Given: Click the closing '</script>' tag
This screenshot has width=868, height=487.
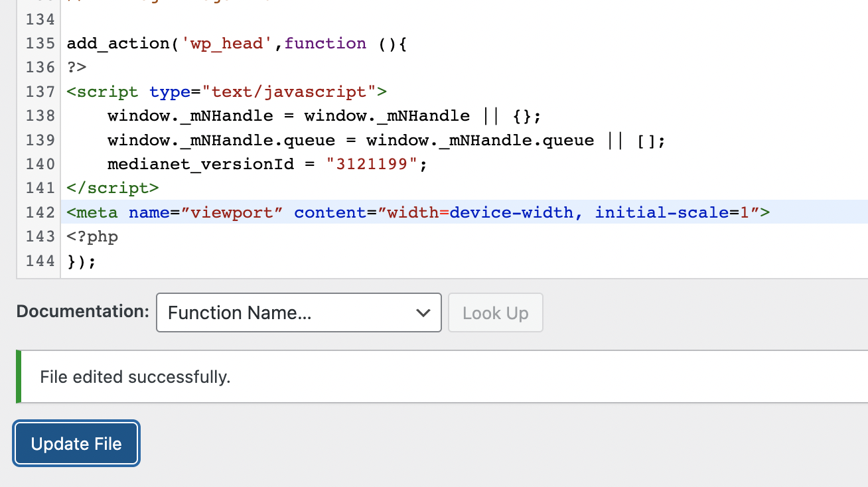Looking at the screenshot, I should tap(113, 188).
